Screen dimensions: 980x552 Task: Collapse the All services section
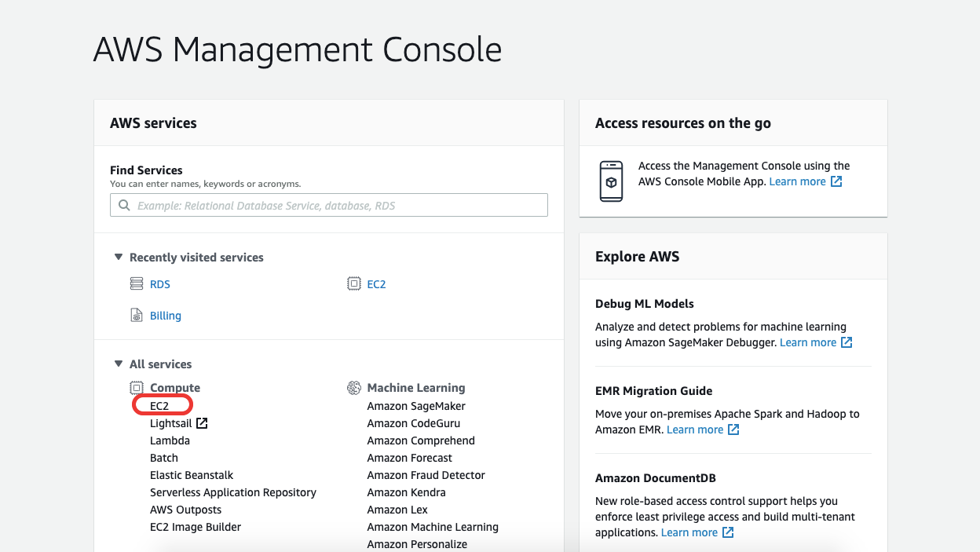[119, 364]
